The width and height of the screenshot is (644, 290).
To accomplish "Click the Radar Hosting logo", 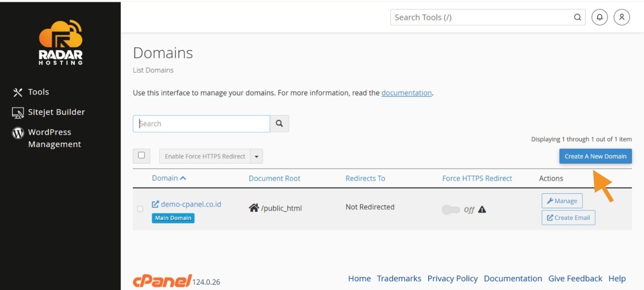I will pyautogui.click(x=60, y=43).
